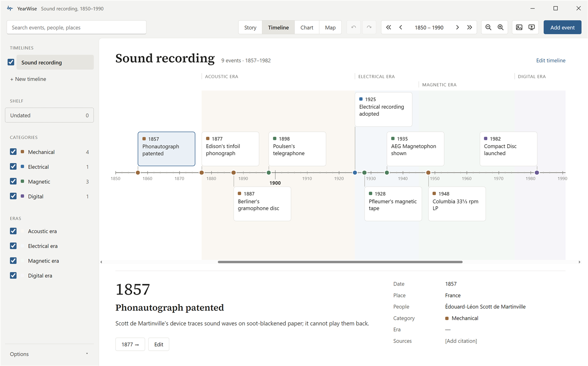This screenshot has height=366, width=588.
Task: Expand the Options menu
Action: point(49,354)
